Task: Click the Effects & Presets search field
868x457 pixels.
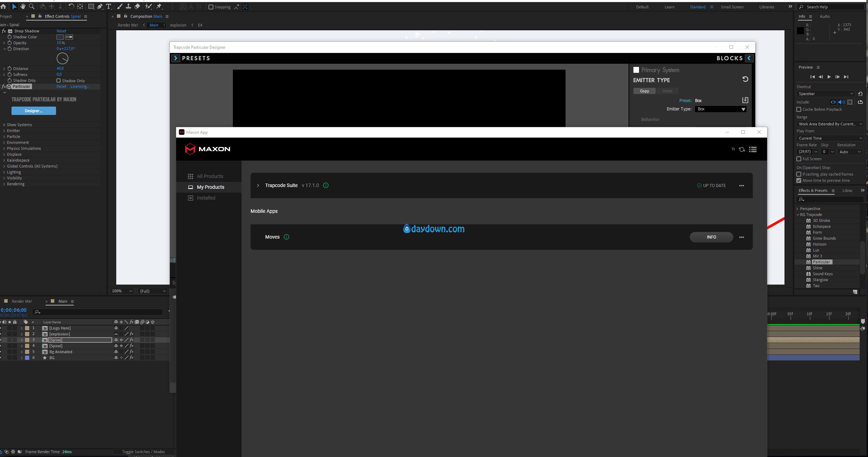Action: click(x=830, y=200)
